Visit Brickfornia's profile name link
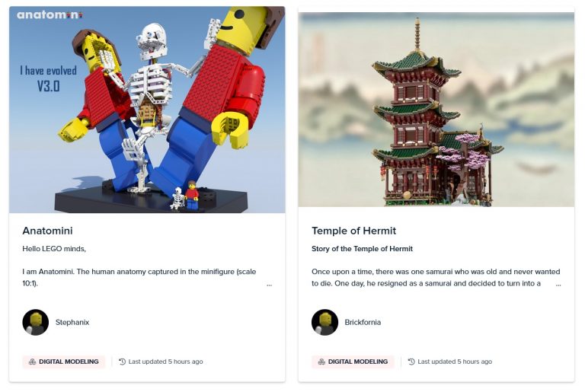Viewport: 585px width, 392px height. [x=363, y=322]
